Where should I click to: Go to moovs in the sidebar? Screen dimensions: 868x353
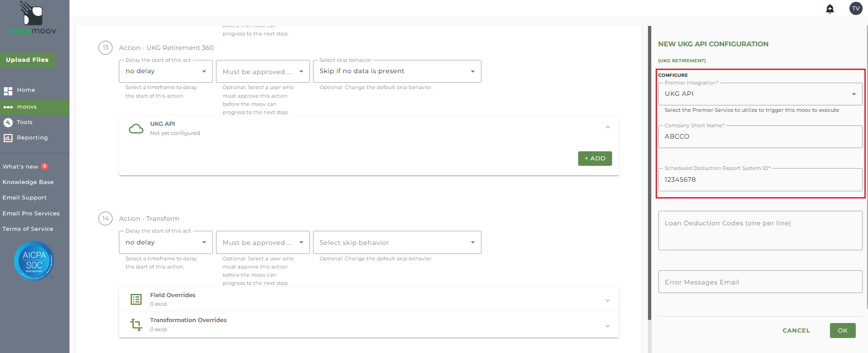[27, 107]
